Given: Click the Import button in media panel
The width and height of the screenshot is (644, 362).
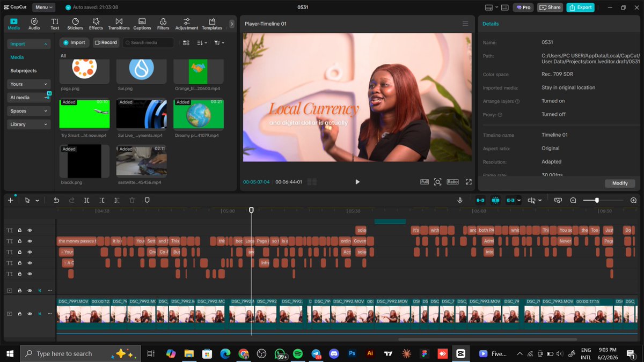Looking at the screenshot, I should (74, 42).
